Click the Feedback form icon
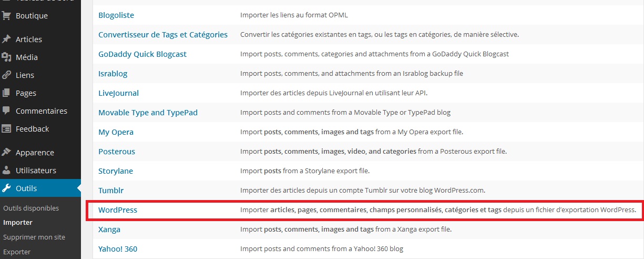The width and height of the screenshot is (644, 259). pos(7,129)
